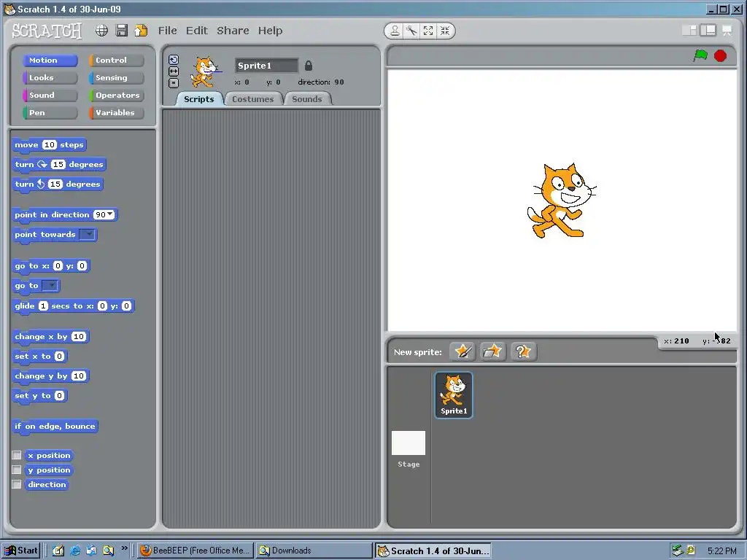Select the grow sprite tool
747x560 pixels.
tap(428, 31)
